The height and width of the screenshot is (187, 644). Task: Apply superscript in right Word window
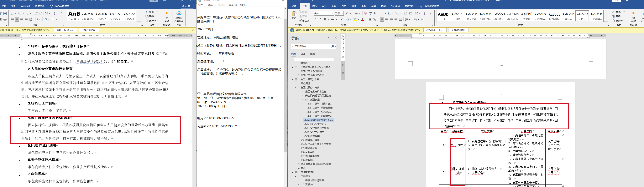coord(342,19)
